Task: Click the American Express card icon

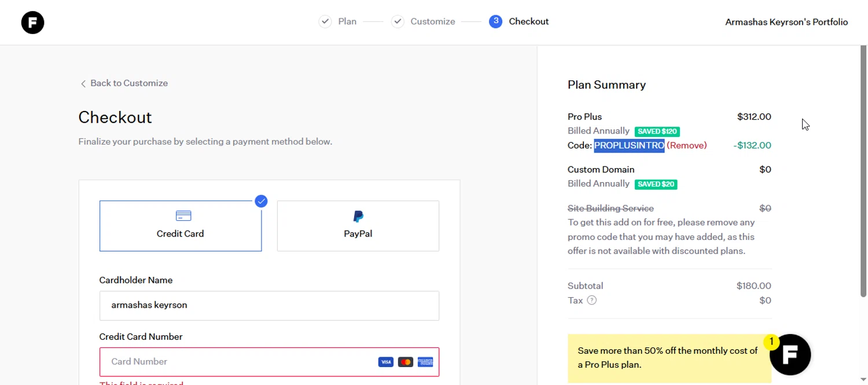Action: [425, 362]
